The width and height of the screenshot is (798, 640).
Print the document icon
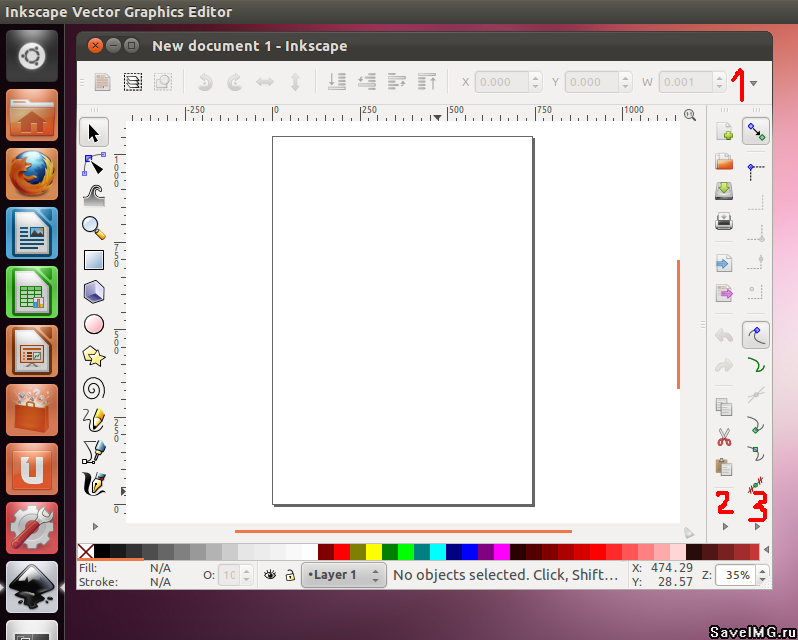[x=724, y=221]
